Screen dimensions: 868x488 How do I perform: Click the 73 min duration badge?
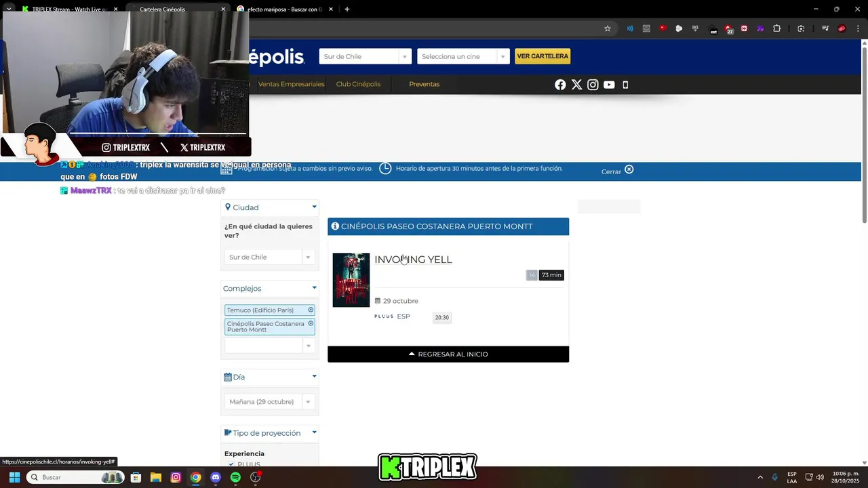551,275
